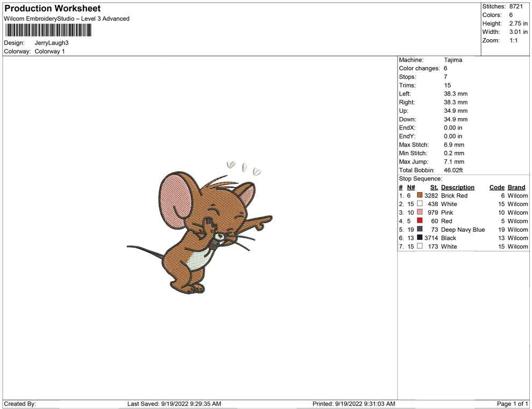Click the Brick Red description text
Screen dimensions: 532x409
(x=454, y=195)
